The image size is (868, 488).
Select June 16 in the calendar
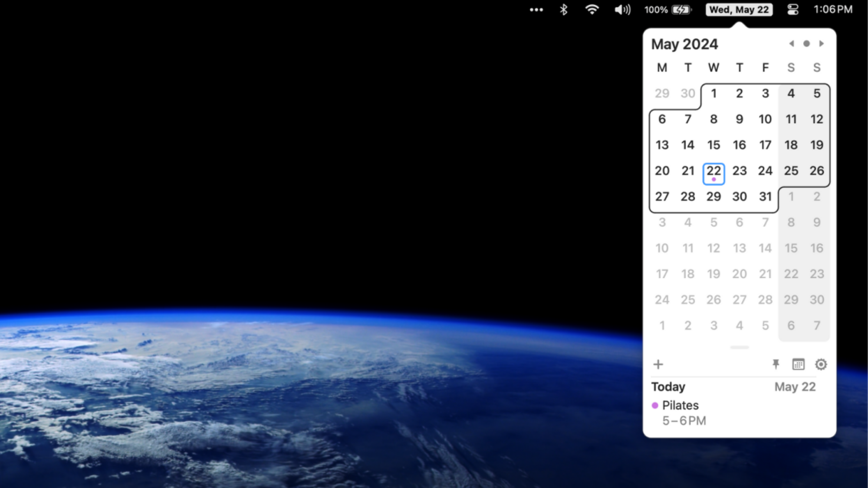[x=817, y=248]
